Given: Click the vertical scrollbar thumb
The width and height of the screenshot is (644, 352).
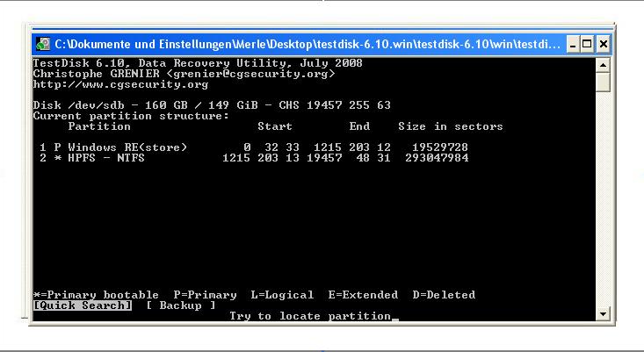Looking at the screenshot, I should coord(603,82).
